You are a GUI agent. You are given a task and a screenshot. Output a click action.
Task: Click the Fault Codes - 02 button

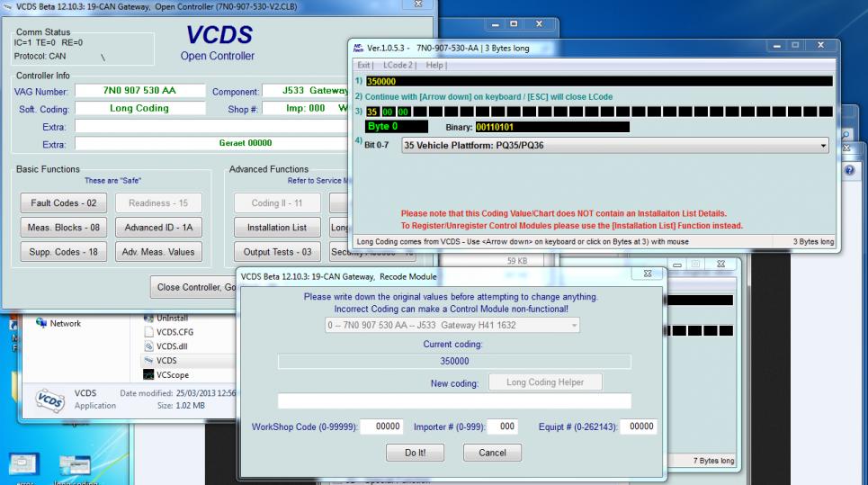coord(63,203)
